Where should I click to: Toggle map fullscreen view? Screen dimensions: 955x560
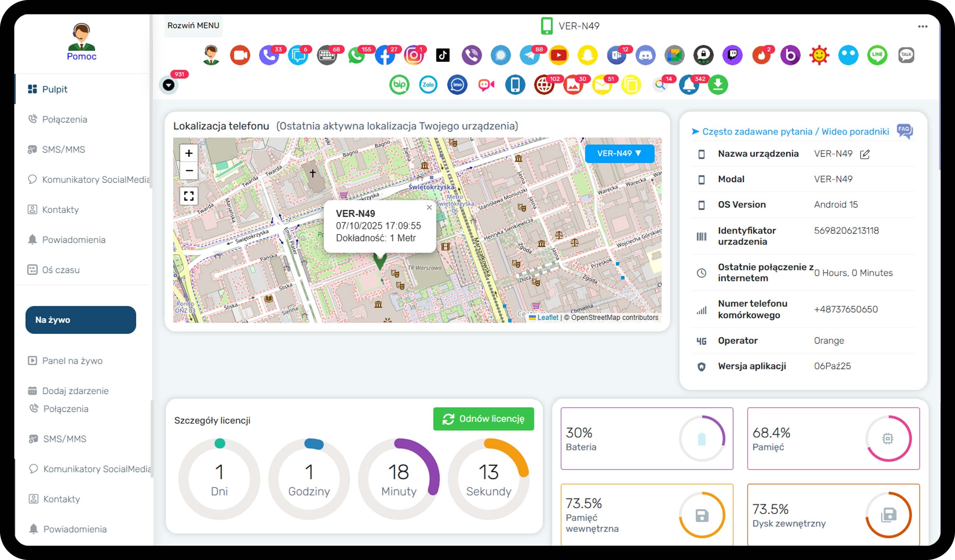click(x=189, y=196)
